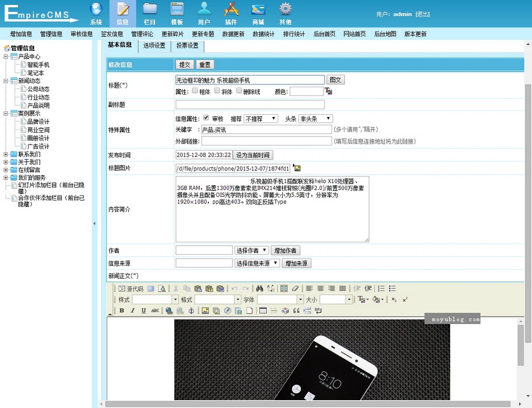The height and width of the screenshot is (408, 532).
Task: Click the select all icon
Action: pos(284,289)
